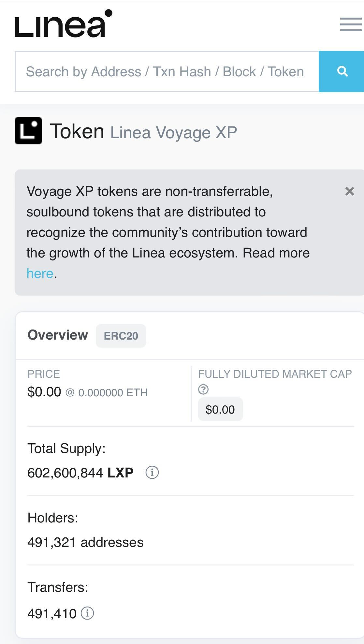Click the Fully Diluted Market Cap help icon
This screenshot has height=644, width=364.
click(203, 389)
